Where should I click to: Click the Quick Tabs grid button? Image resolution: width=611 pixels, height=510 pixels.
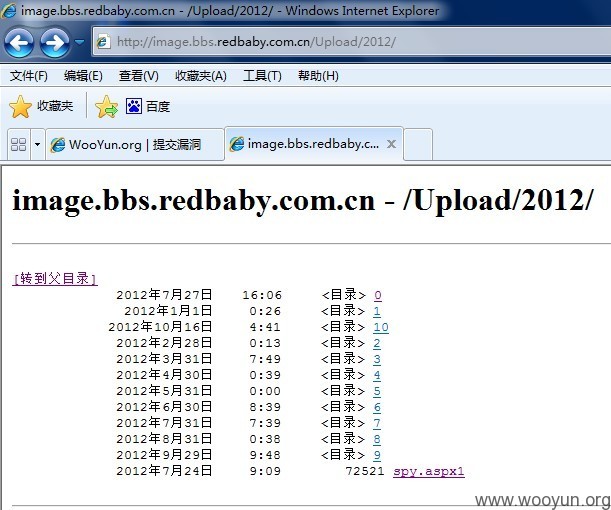[18, 145]
